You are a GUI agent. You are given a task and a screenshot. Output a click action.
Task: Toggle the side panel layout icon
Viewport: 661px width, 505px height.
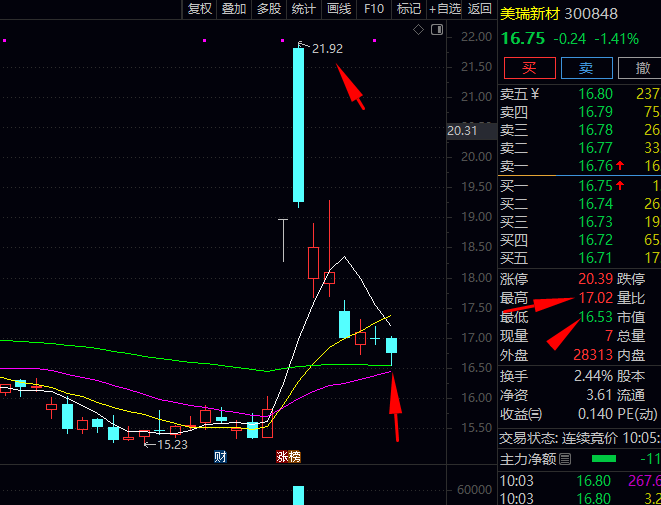(437, 30)
